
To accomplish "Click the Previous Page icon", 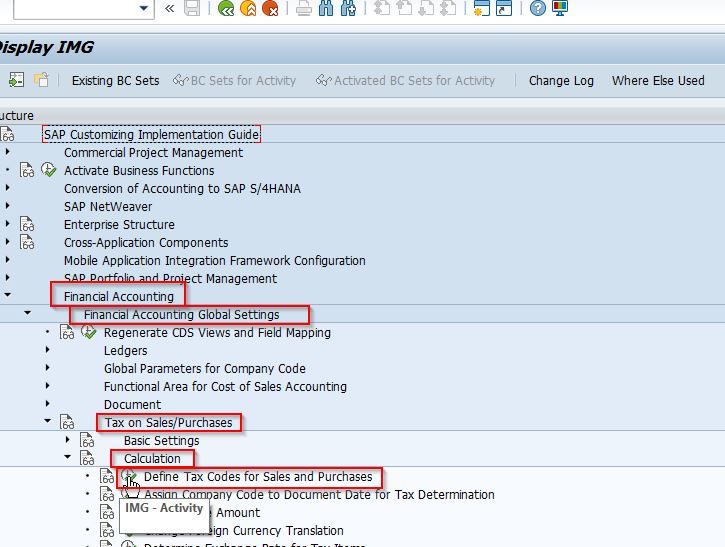I will 404,8.
